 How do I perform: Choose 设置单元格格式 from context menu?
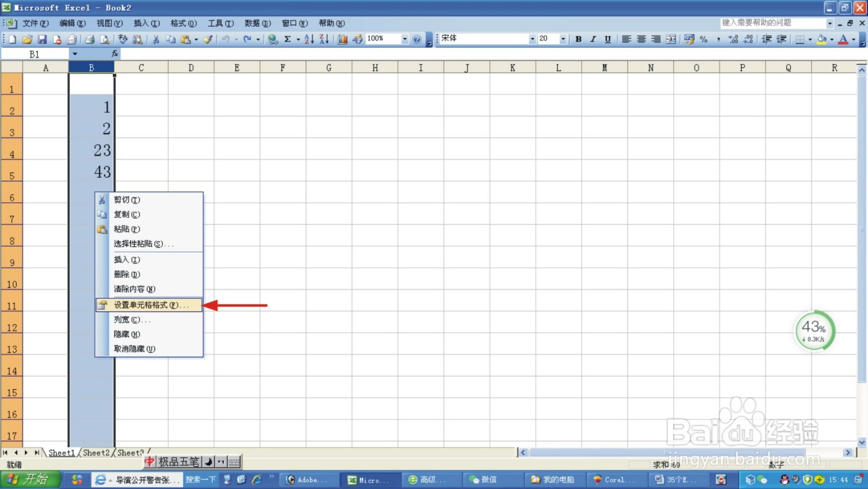click(x=149, y=305)
